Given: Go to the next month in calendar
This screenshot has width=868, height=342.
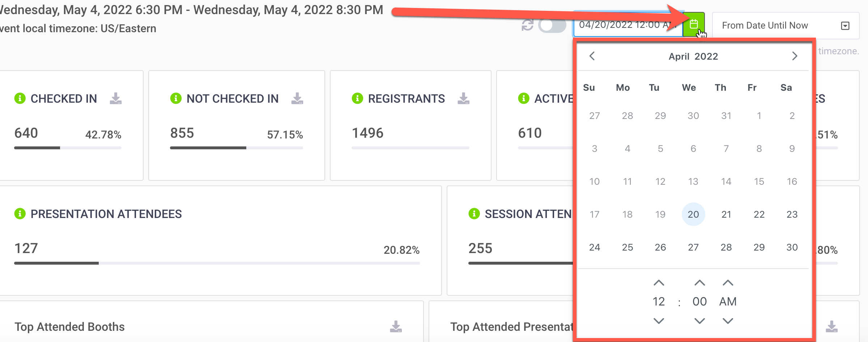Looking at the screenshot, I should 795,56.
